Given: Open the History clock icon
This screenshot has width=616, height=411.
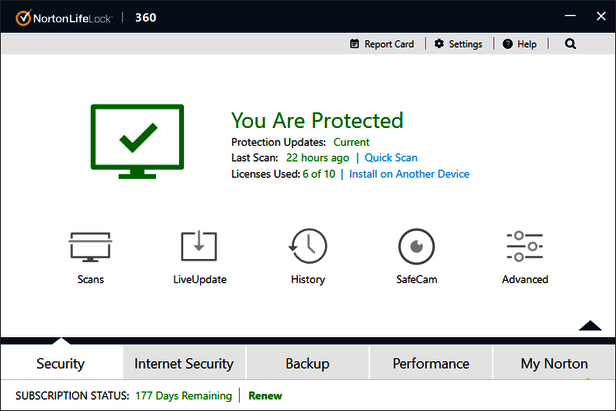Looking at the screenshot, I should 307,247.
